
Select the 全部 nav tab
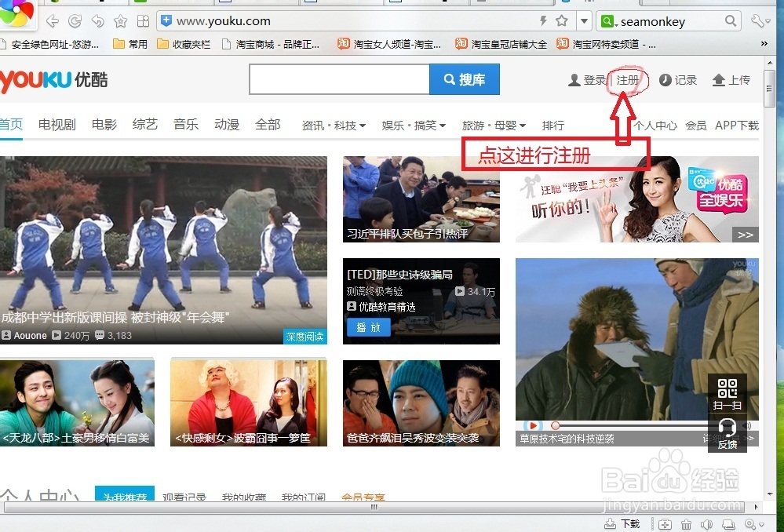click(268, 125)
